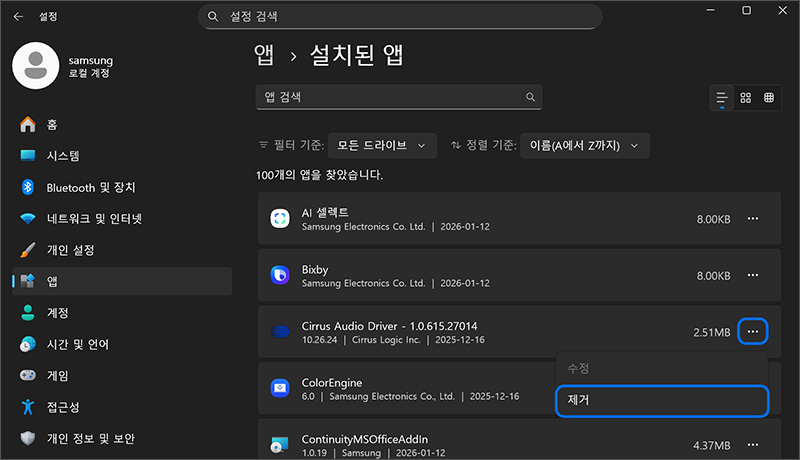Choose 제거 from the context menu
The width and height of the screenshot is (800, 460).
(662, 401)
